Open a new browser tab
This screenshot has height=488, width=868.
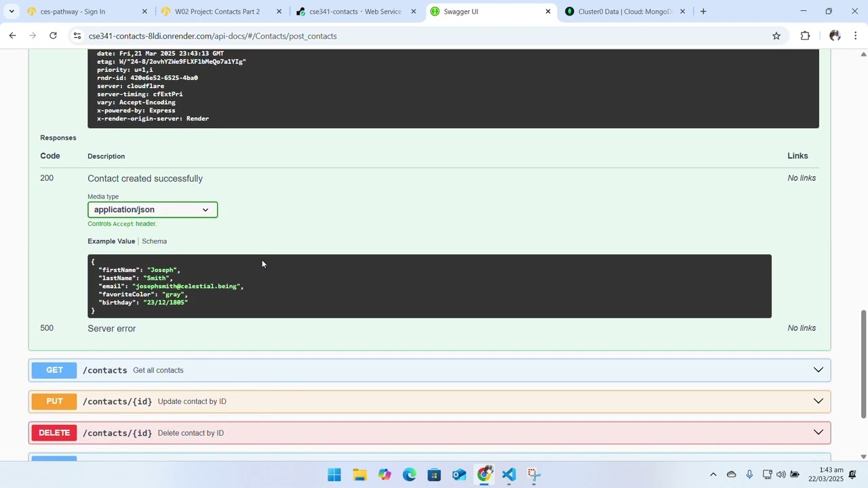coord(703,12)
